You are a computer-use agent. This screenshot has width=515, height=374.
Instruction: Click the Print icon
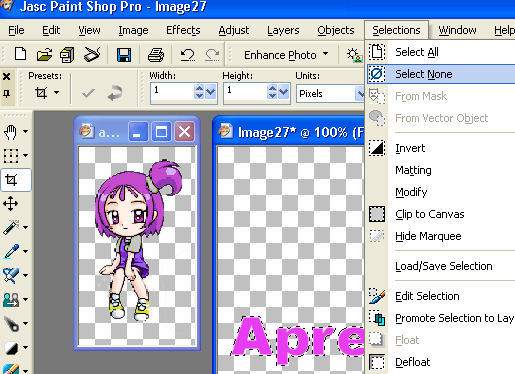[156, 55]
